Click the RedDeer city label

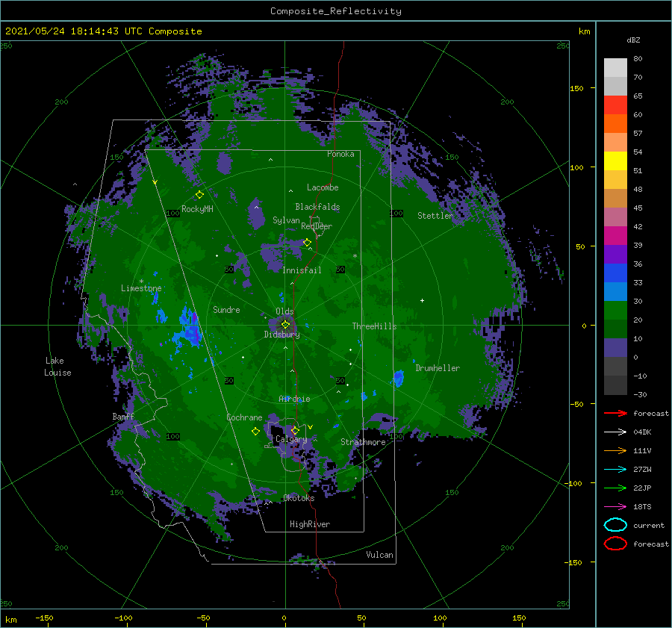(x=317, y=226)
